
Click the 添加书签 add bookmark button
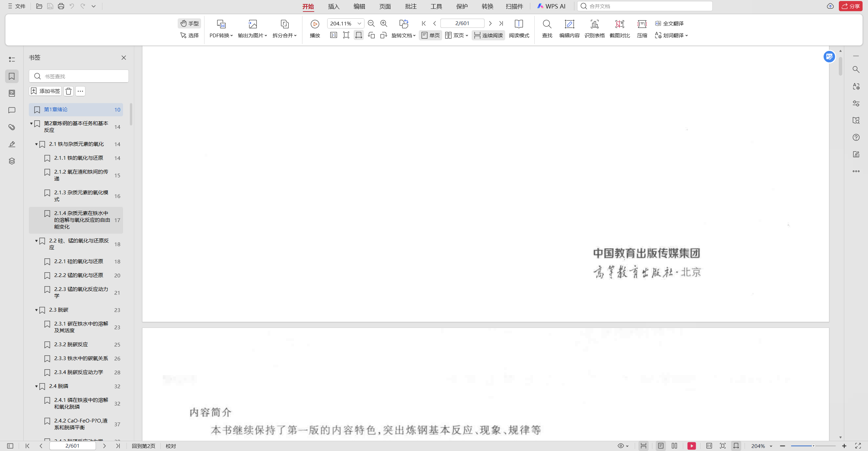pos(45,91)
